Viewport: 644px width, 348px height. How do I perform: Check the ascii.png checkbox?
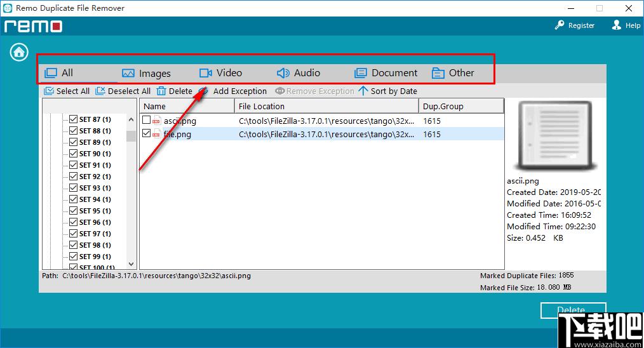coord(146,119)
